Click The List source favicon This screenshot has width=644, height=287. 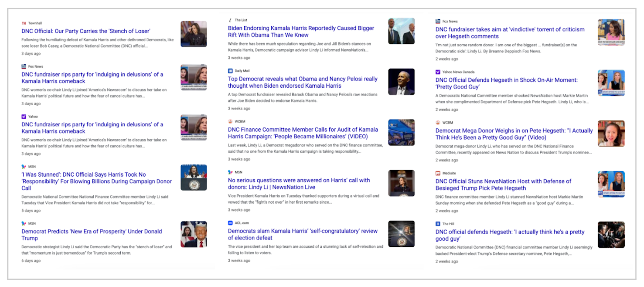(x=230, y=20)
